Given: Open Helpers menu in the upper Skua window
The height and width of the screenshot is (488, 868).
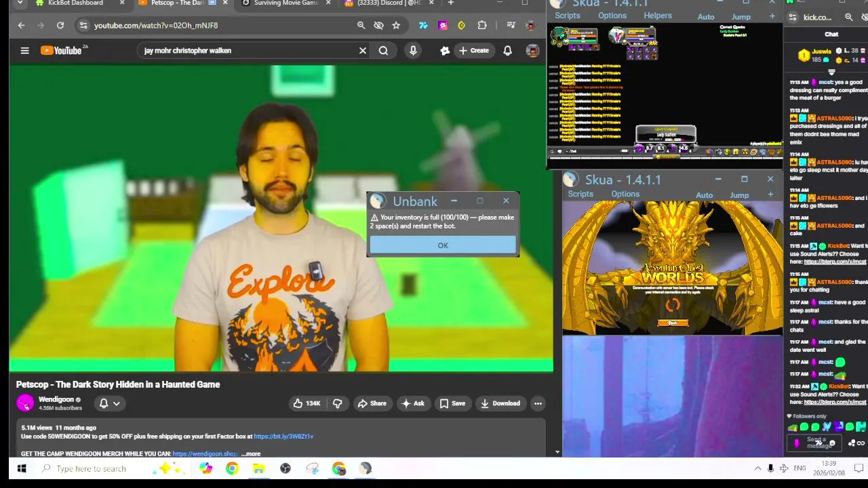Looking at the screenshot, I should (658, 16).
